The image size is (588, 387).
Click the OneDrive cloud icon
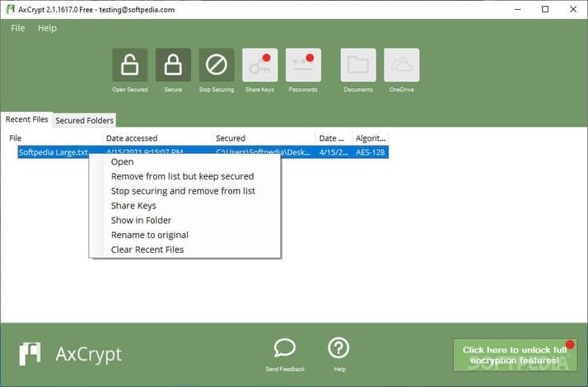click(x=401, y=65)
